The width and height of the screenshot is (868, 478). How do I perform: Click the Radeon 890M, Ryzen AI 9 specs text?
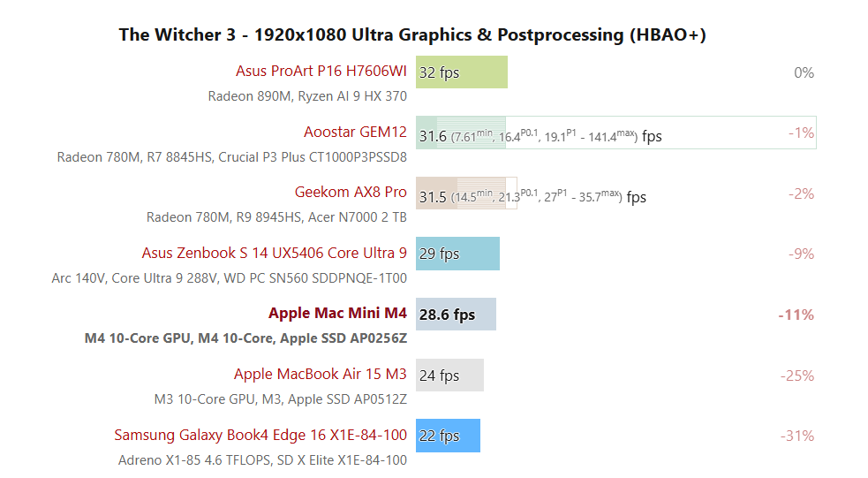tap(307, 96)
